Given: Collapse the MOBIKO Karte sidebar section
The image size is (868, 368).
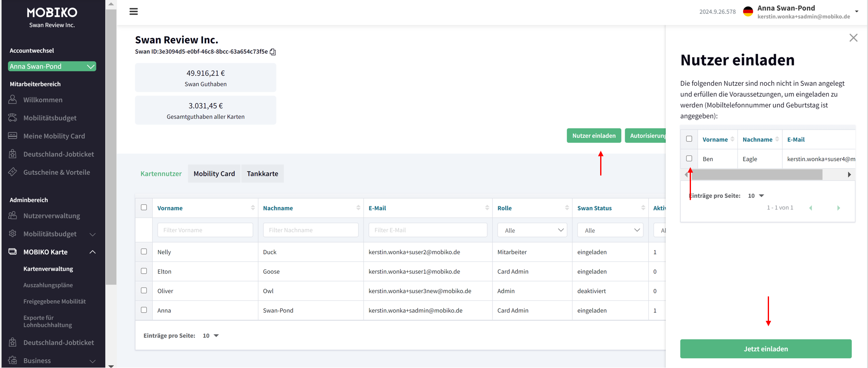Looking at the screenshot, I should tap(92, 252).
